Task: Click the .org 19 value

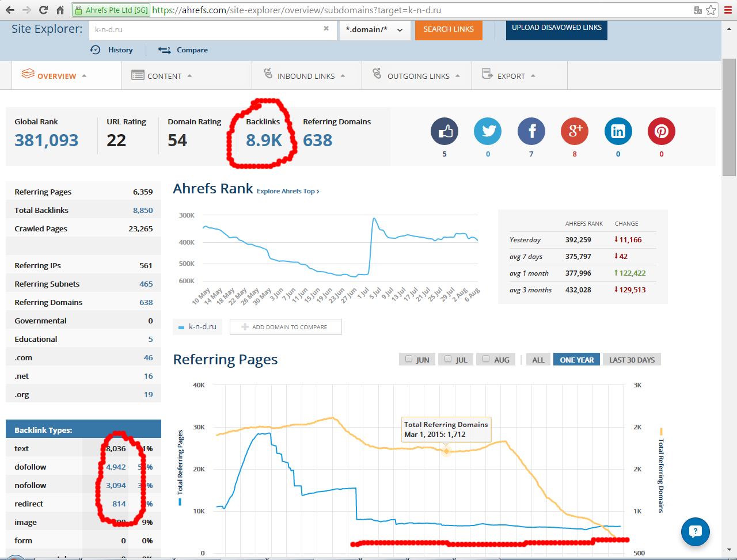Action: (x=149, y=394)
